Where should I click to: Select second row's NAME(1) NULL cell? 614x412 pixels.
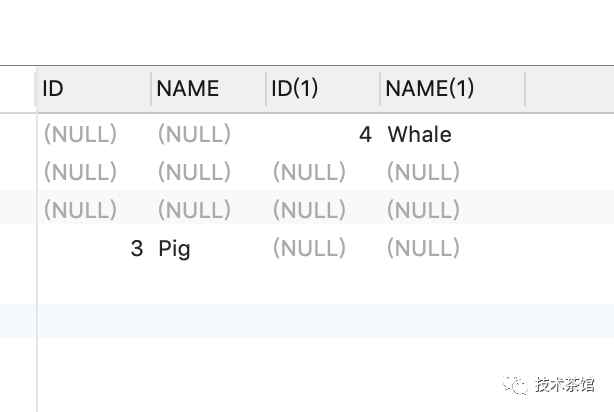point(423,172)
